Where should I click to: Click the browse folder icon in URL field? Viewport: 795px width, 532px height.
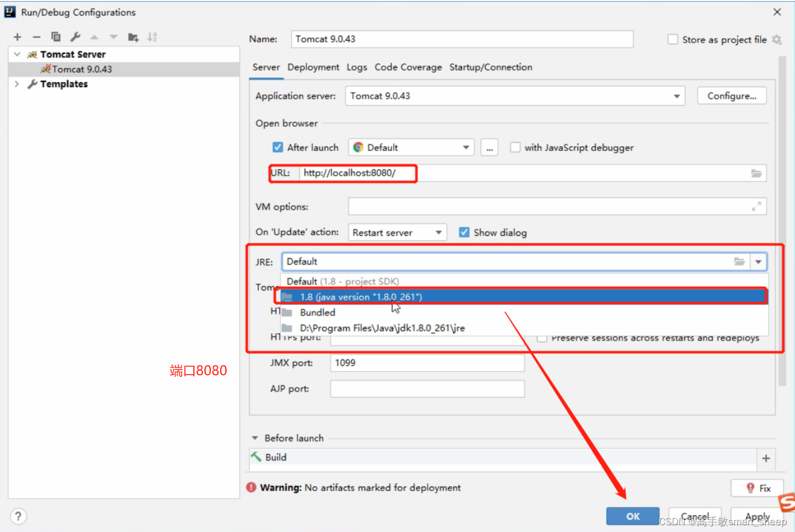point(756,173)
